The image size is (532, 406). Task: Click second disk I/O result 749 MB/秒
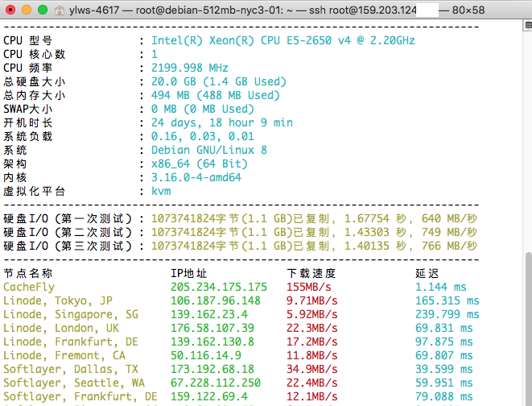coord(449,232)
